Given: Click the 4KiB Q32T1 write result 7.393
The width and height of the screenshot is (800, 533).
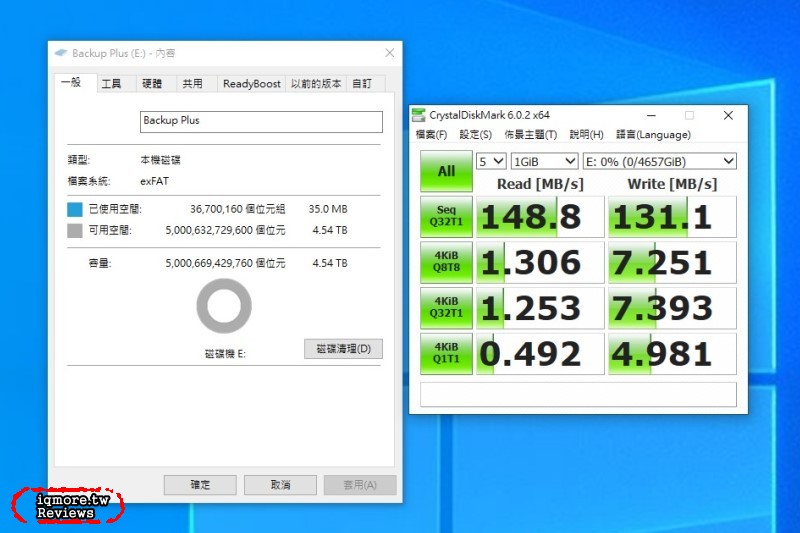Looking at the screenshot, I should tap(672, 308).
